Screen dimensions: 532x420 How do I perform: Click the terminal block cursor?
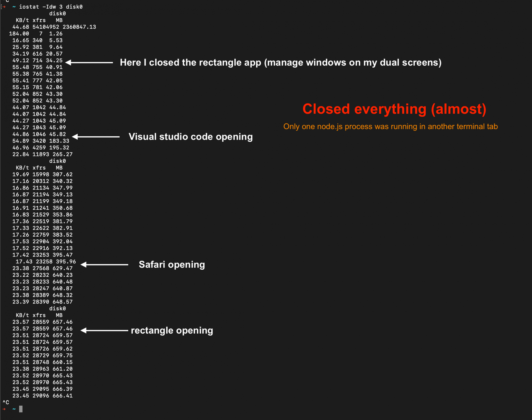point(21,409)
